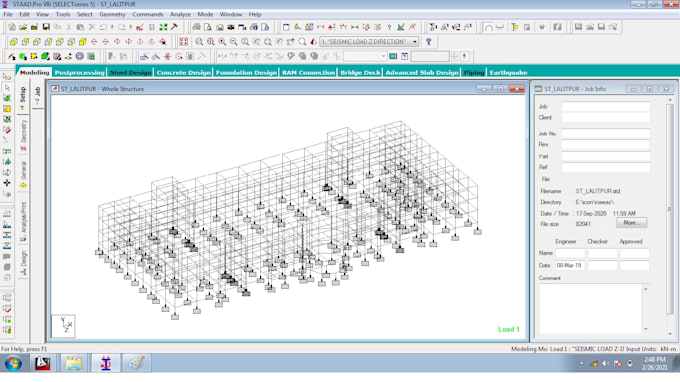
Task: Switch to the Postprocessing tab
Action: click(80, 72)
